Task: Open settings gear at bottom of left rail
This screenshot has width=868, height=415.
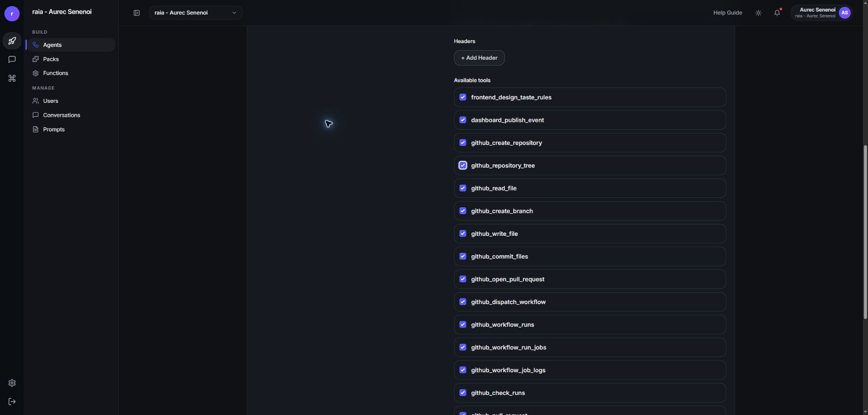Action: point(12,383)
